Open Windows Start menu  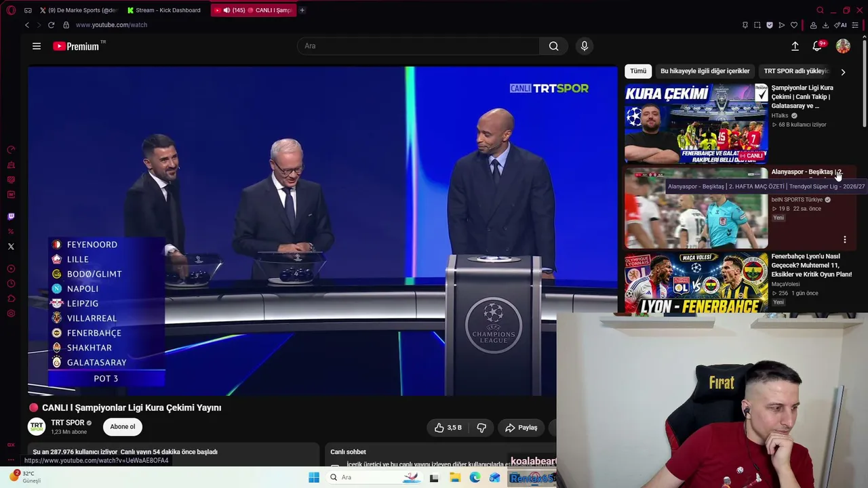[x=314, y=477]
